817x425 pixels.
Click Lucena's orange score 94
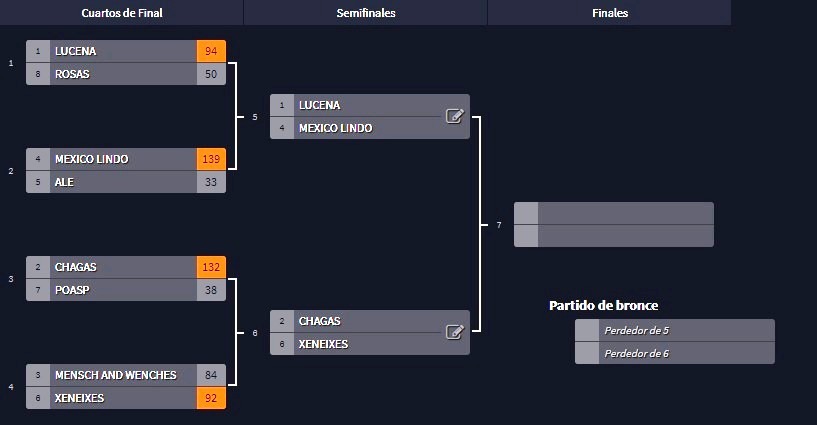tap(211, 51)
